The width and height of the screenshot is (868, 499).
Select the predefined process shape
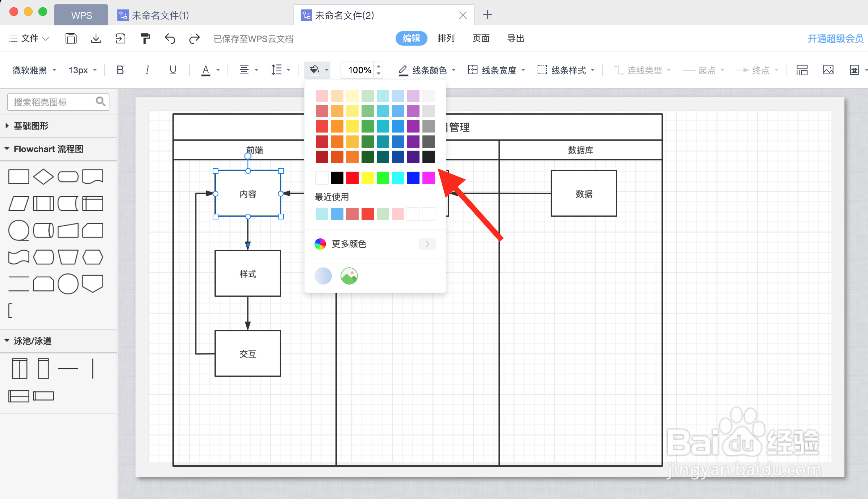coord(43,204)
